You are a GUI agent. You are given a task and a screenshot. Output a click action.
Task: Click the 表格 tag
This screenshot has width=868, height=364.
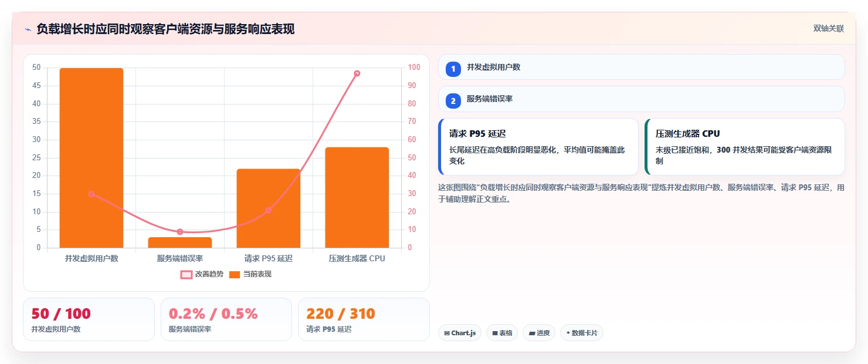[x=502, y=333]
